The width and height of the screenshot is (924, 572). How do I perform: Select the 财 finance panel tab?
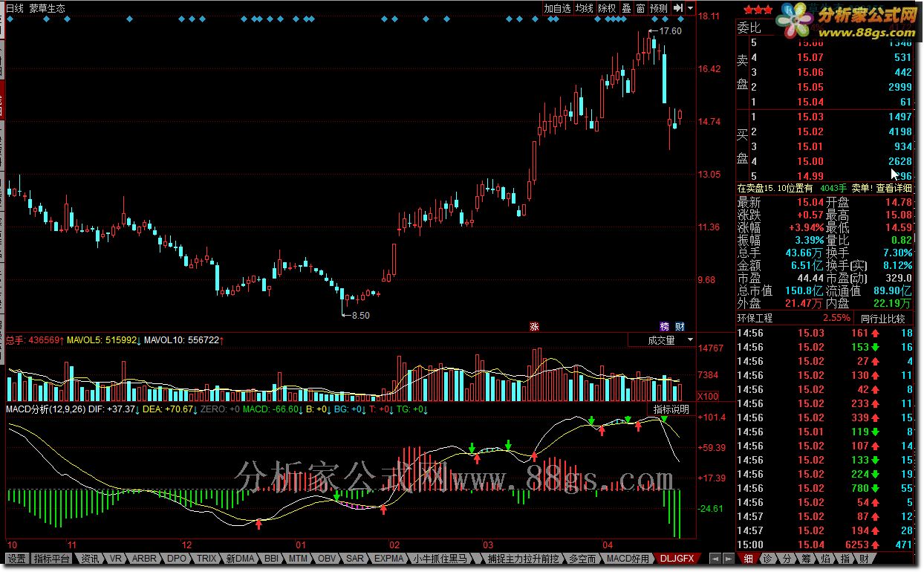pos(864,559)
